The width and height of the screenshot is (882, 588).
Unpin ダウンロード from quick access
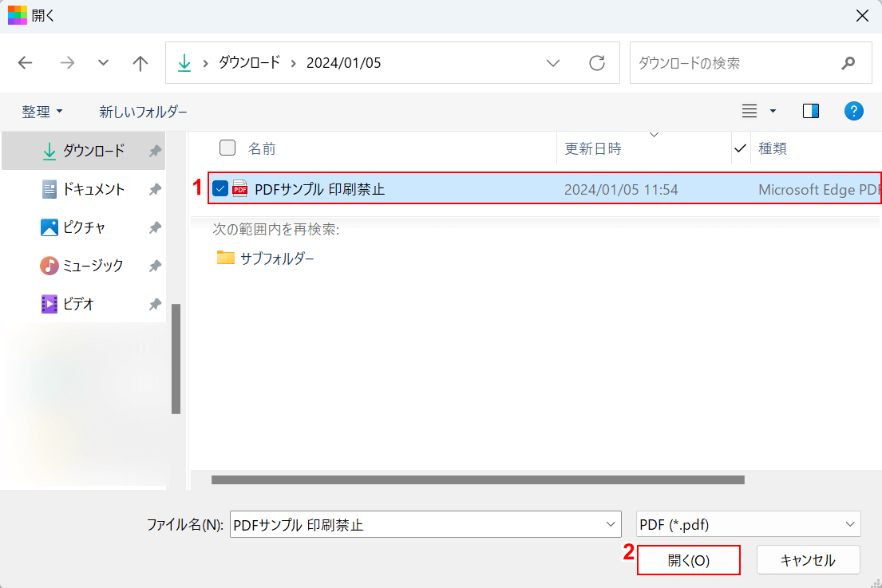point(155,151)
